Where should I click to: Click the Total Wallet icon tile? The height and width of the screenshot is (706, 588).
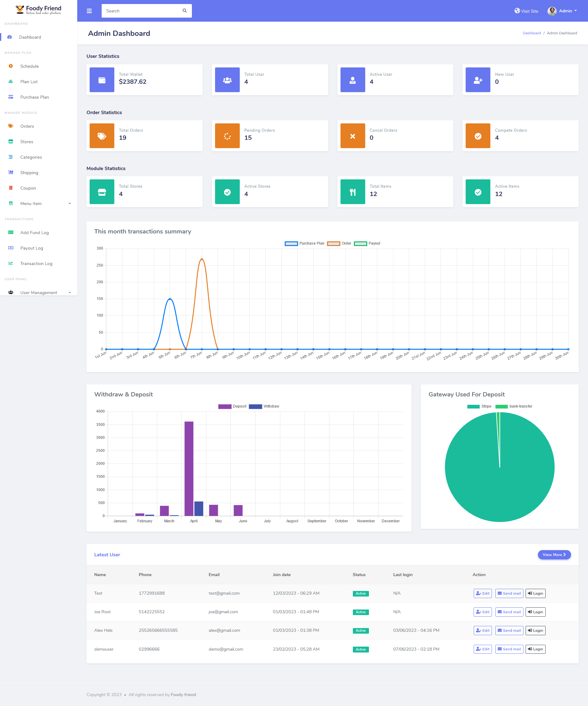point(102,80)
